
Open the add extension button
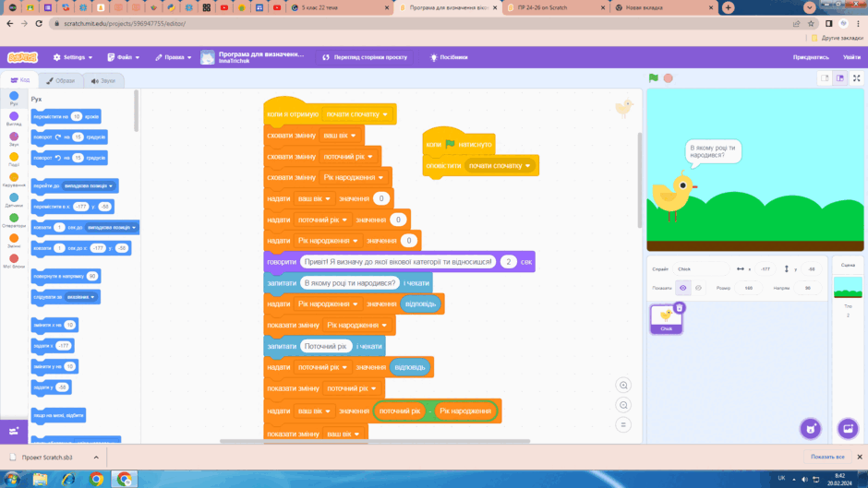(x=14, y=431)
